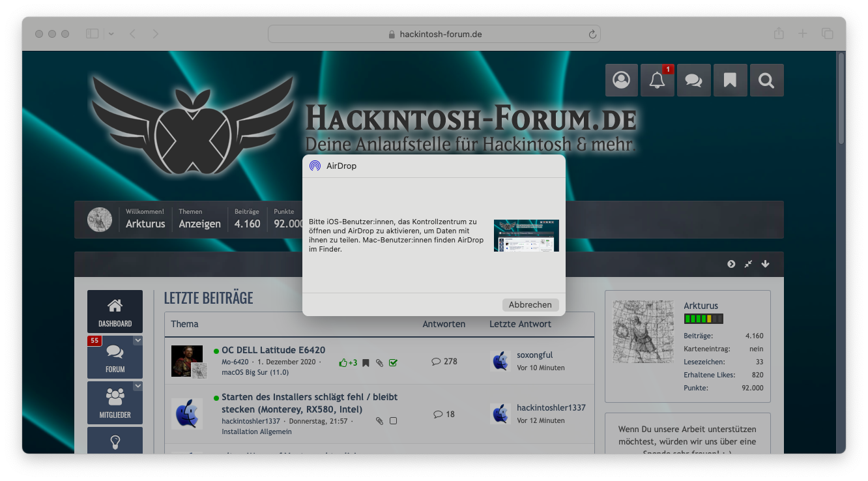This screenshot has height=481, width=868.
Task: Toggle the empty checkbox on Starten des Installers thread
Action: pos(393,421)
